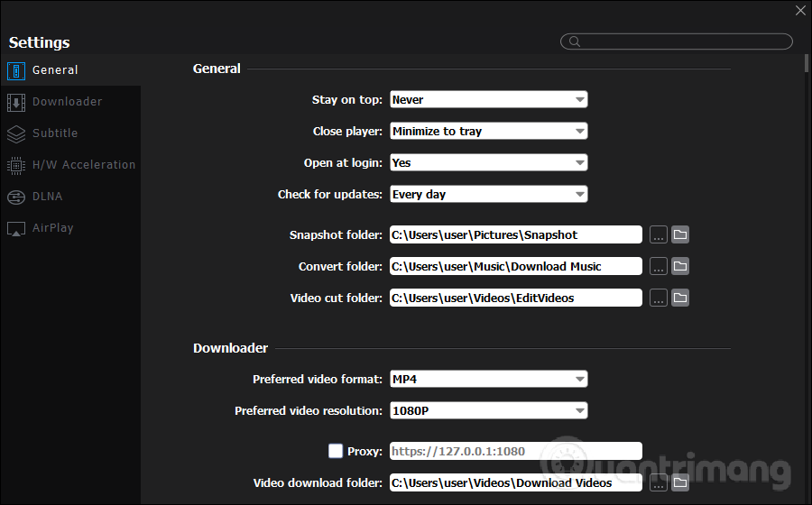Browse for a new Video cut folder
Screen dimensions: 812x505
click(659, 298)
